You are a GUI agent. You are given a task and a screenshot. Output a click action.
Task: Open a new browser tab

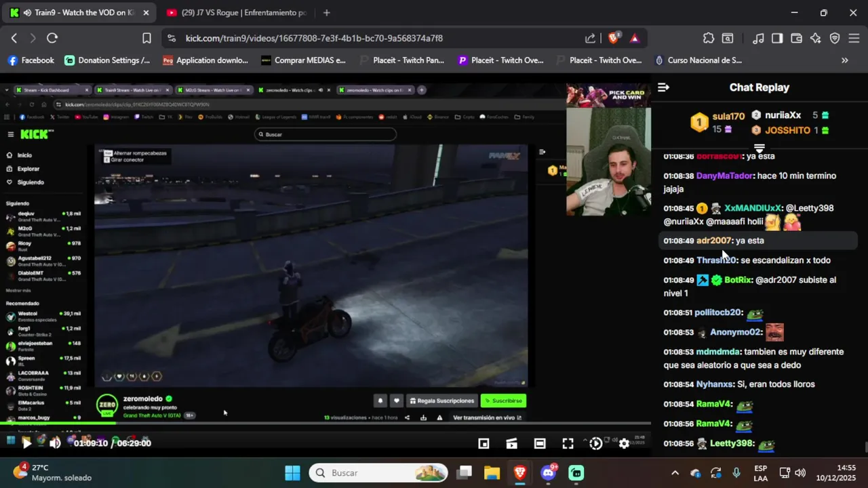(x=326, y=13)
